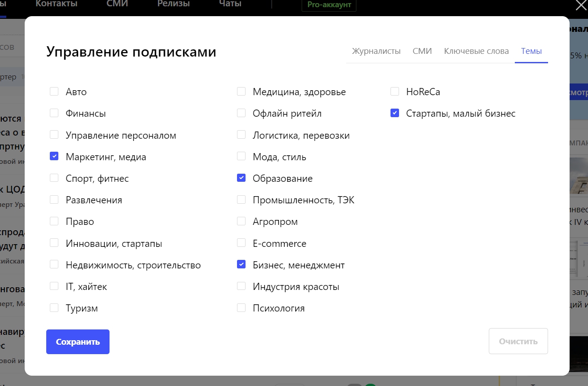Screen dimensions: 588x386
Task: Check the Финансы checkbox
Action: click(54, 113)
